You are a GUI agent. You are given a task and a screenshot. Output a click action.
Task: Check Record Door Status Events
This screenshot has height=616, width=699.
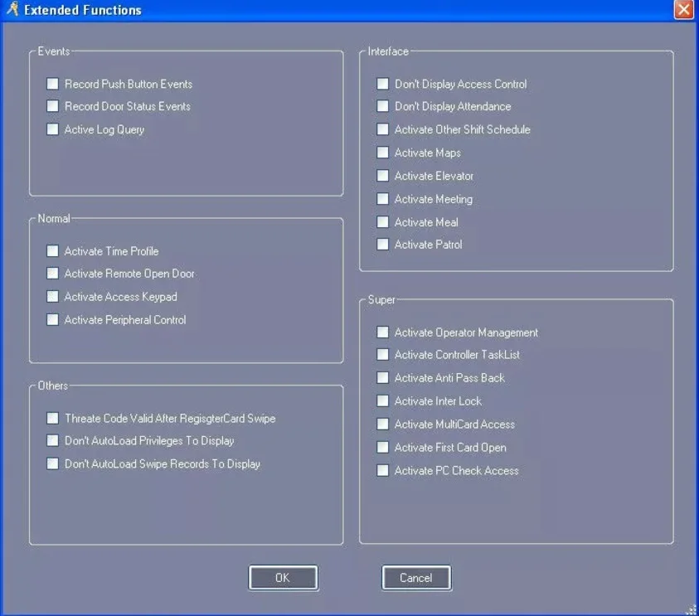[x=52, y=106]
